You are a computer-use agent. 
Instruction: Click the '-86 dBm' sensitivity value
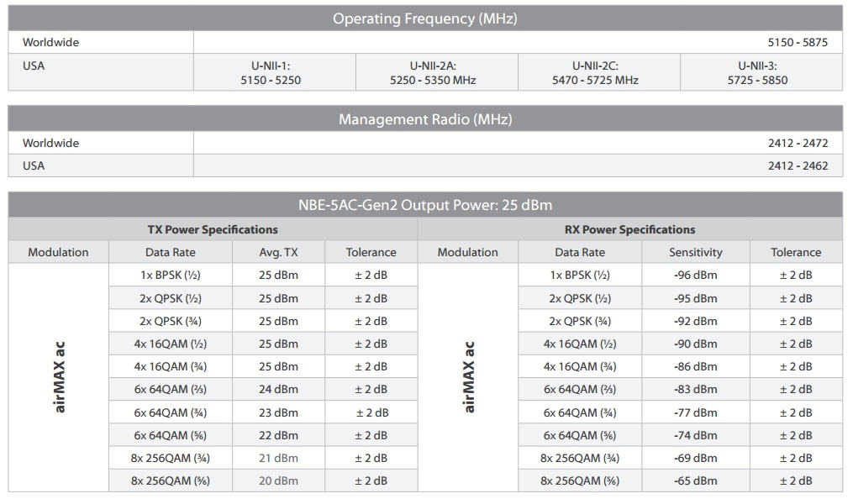(x=696, y=367)
